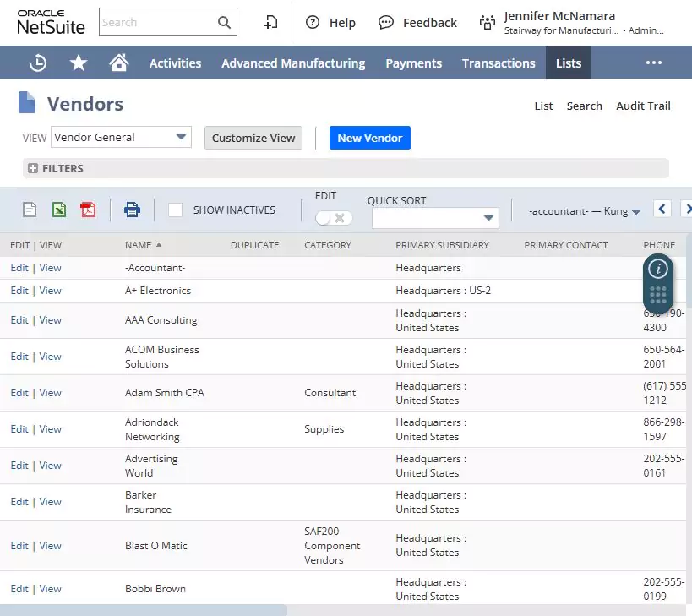Export the list to Excel

point(58,209)
